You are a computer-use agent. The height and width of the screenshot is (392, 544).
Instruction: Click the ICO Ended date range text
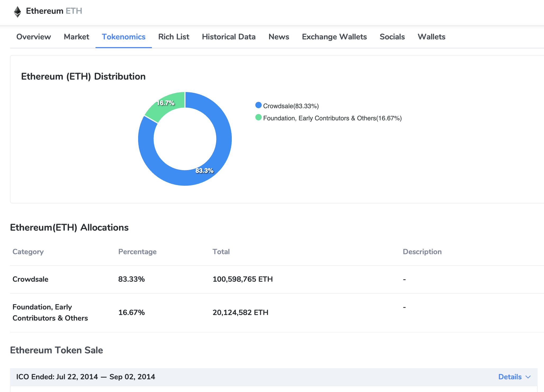click(86, 377)
